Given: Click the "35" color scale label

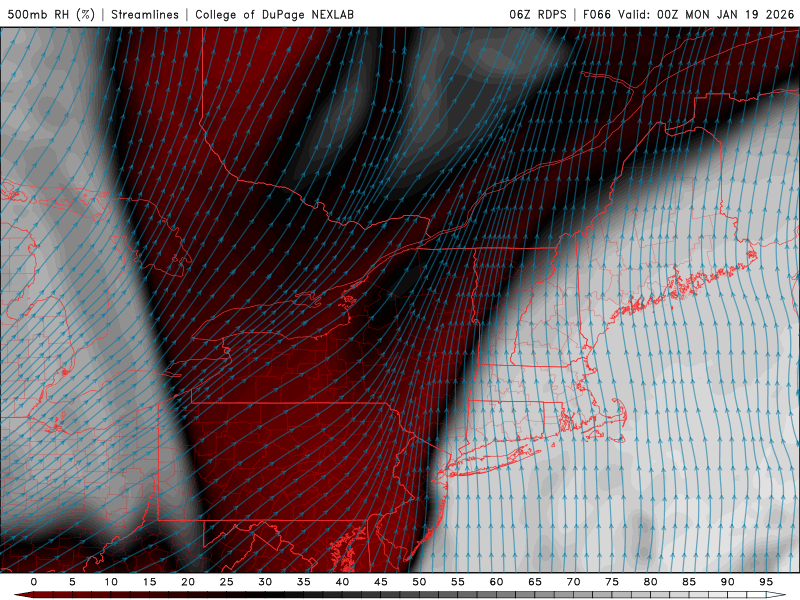Looking at the screenshot, I should (304, 582).
